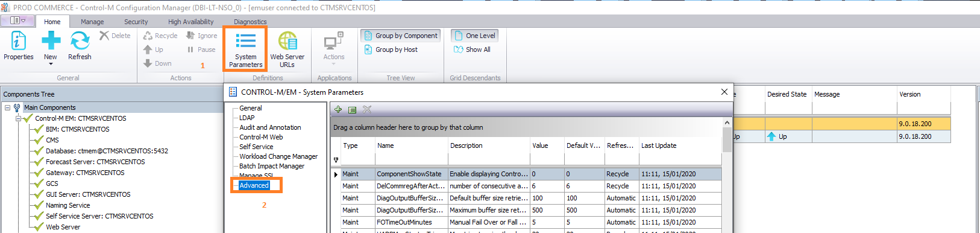Switch to the High Availability tab
Screen dimensions: 980x233
190,22
